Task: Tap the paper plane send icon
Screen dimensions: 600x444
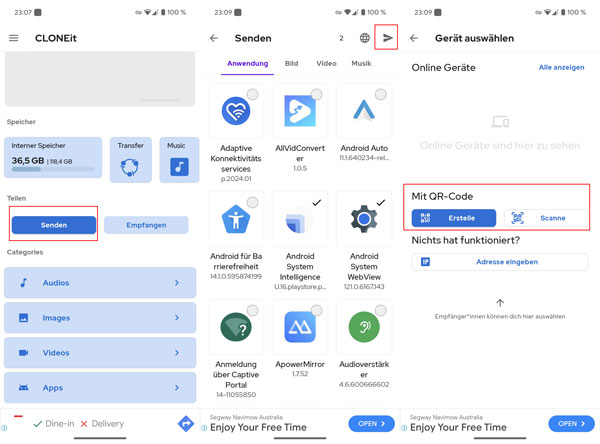Action: tap(388, 38)
